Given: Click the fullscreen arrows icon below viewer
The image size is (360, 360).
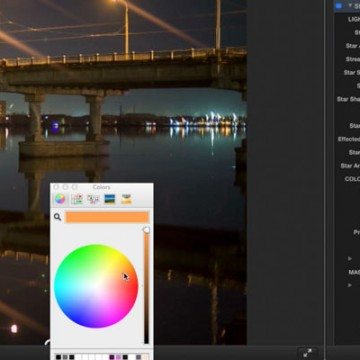Looking at the screenshot, I should (x=307, y=353).
